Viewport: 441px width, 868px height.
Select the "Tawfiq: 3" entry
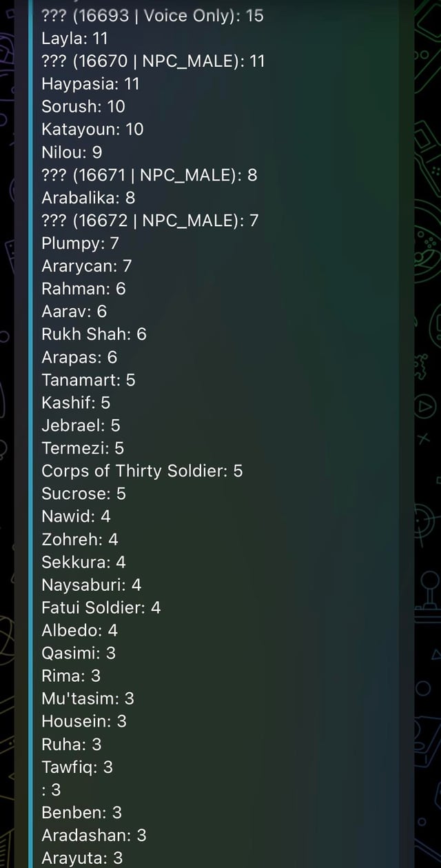76,767
